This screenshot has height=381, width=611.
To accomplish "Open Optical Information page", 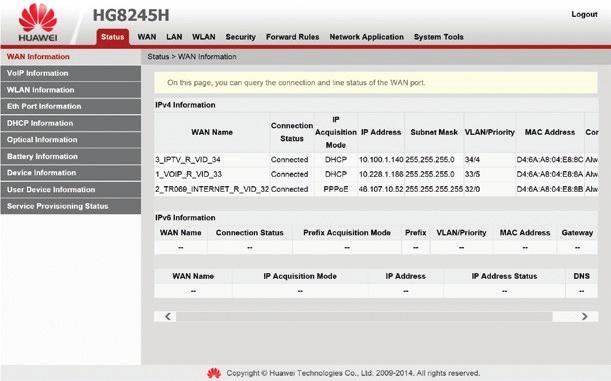I will pos(71,139).
